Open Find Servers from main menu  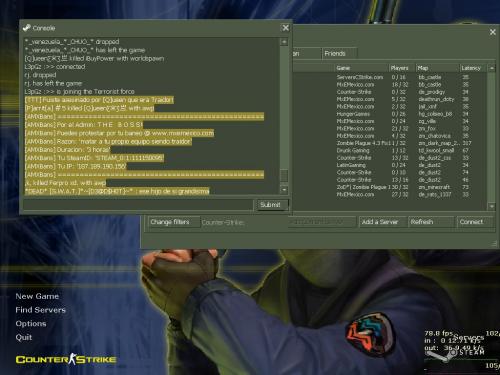(40, 310)
